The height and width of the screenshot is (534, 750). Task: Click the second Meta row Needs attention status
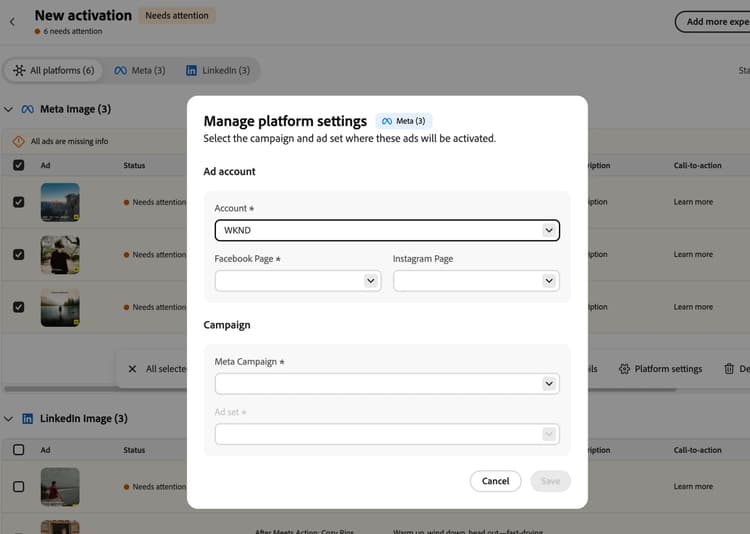[155, 255]
